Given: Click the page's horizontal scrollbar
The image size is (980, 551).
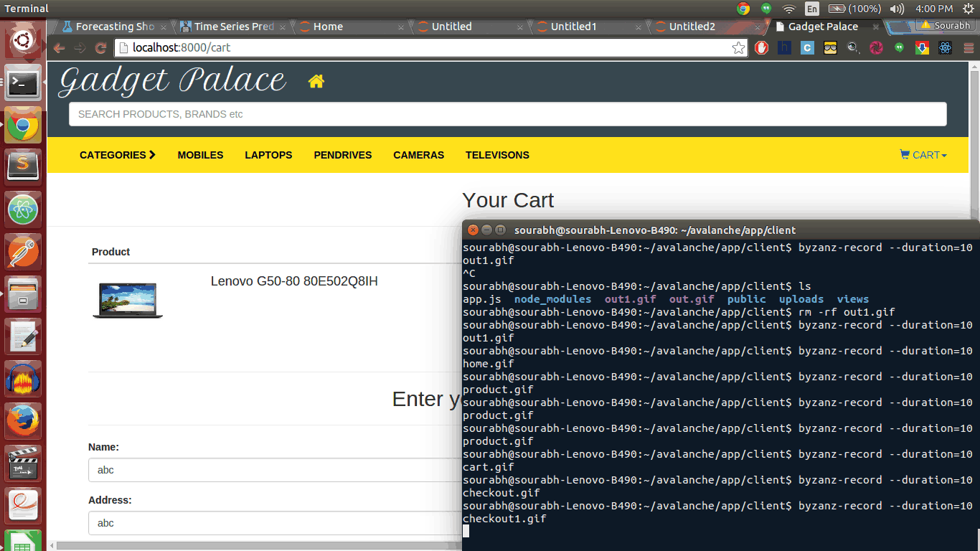Looking at the screenshot, I should click(x=258, y=546).
